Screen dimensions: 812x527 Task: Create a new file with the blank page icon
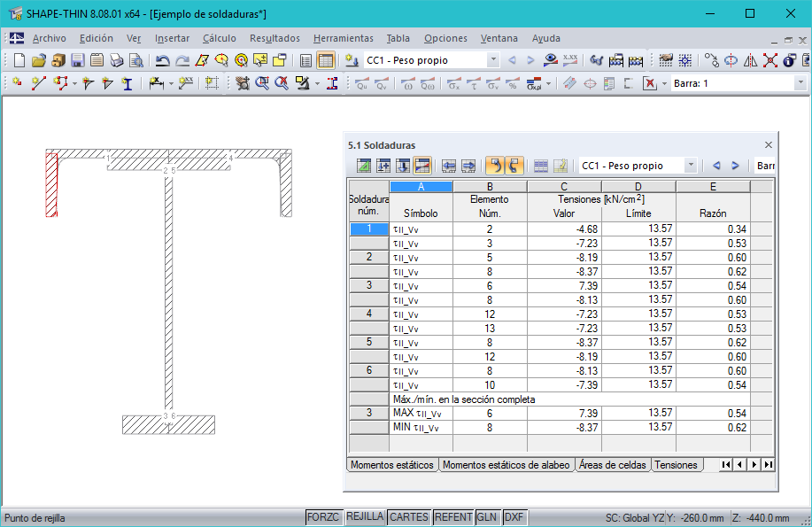(19, 60)
